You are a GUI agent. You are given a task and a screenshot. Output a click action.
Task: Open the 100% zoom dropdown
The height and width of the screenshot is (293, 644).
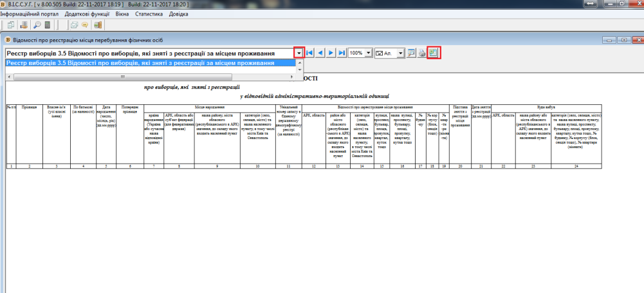(x=369, y=53)
